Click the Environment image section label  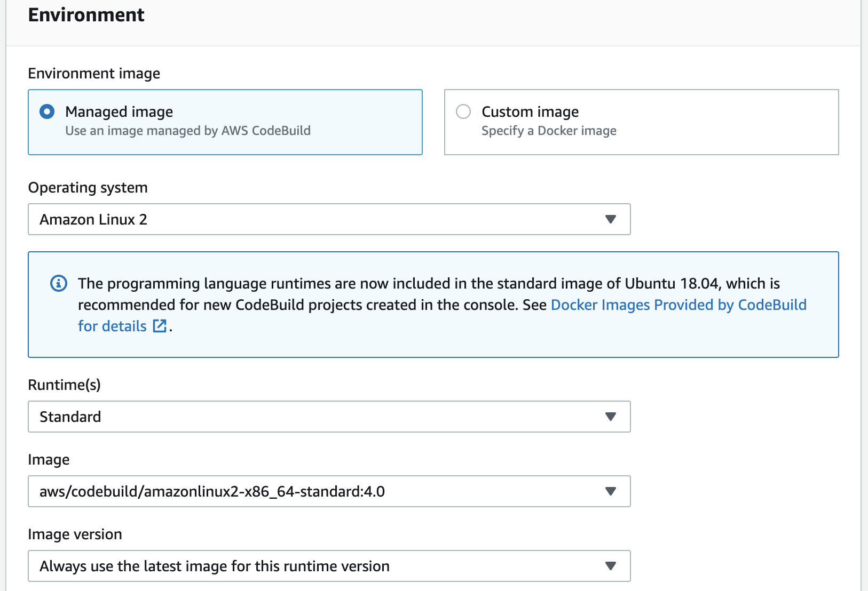pyautogui.click(x=94, y=73)
